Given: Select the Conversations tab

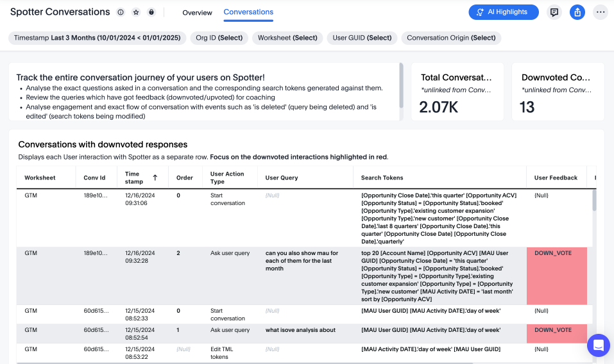Looking at the screenshot, I should pos(248,12).
